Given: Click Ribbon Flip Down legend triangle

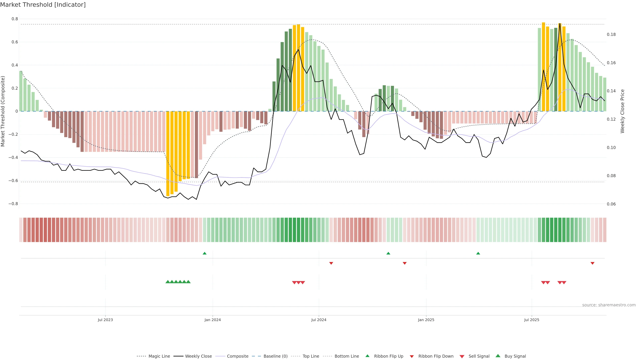Looking at the screenshot, I should (x=412, y=356).
